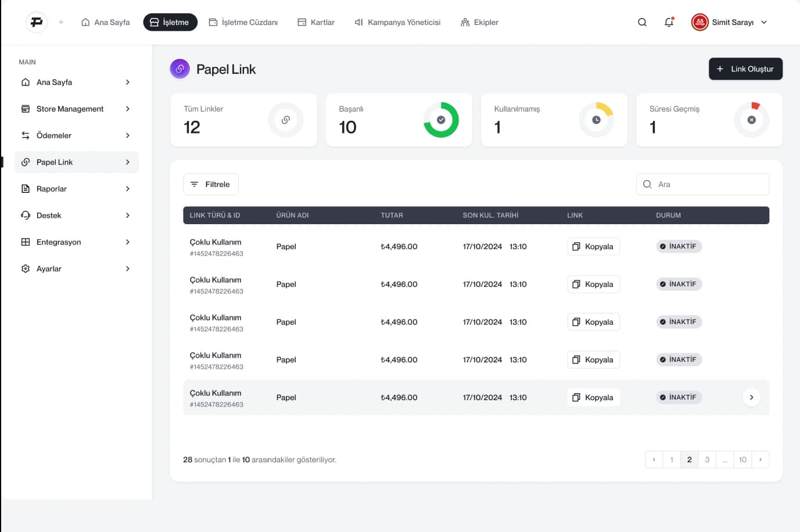Expand Destek sidebar chevron
The width and height of the screenshot is (800, 532).
[128, 215]
